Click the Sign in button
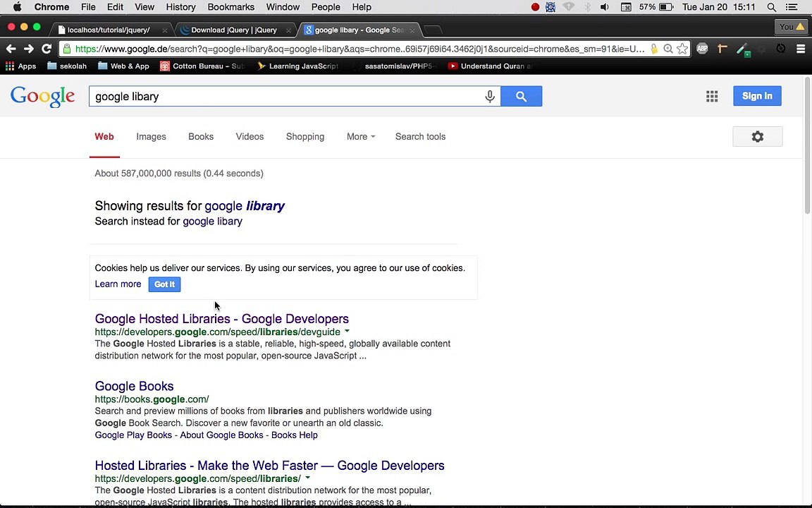 click(x=757, y=96)
